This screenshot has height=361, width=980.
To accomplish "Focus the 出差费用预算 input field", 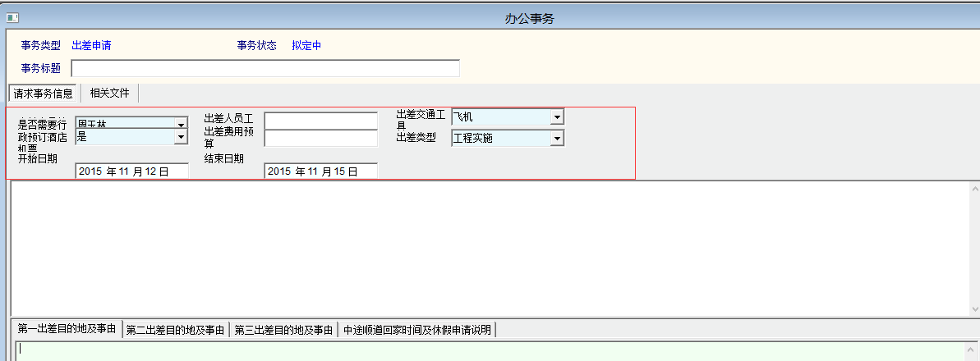I will coord(320,138).
